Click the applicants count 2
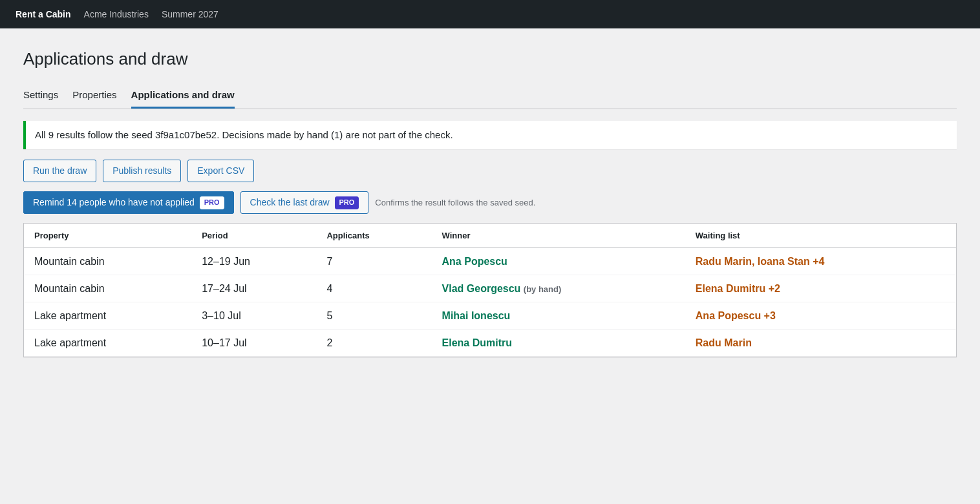Viewport: 980px width, 504px height. click(330, 343)
